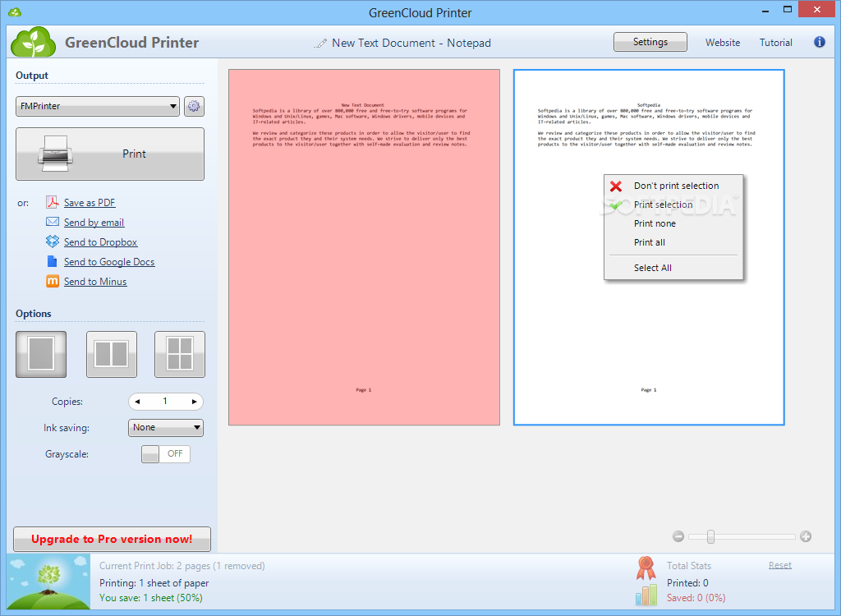Click the orange Minus icon

click(52, 281)
